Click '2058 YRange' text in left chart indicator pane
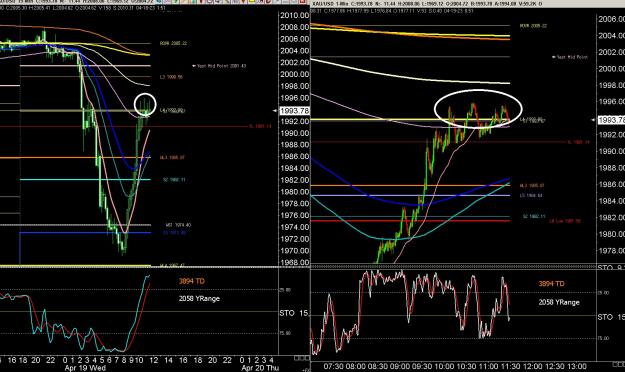 199,299
